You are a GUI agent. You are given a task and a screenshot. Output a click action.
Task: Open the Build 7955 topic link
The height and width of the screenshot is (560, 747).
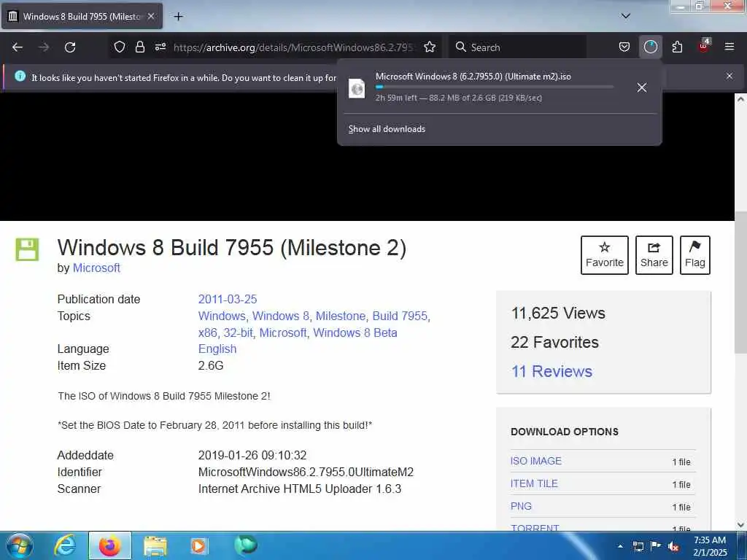[x=400, y=316]
